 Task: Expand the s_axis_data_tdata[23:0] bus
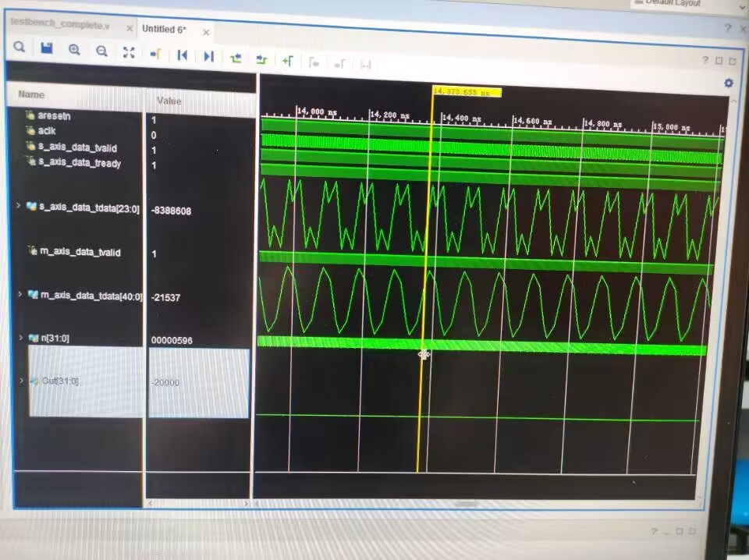[19, 206]
